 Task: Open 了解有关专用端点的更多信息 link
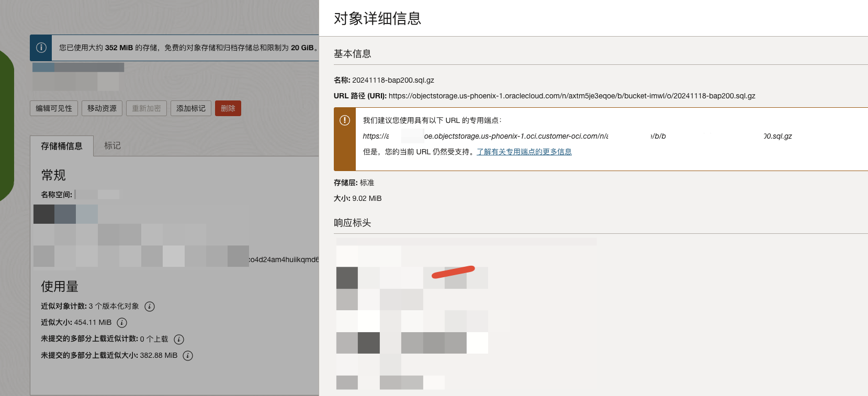pos(524,152)
